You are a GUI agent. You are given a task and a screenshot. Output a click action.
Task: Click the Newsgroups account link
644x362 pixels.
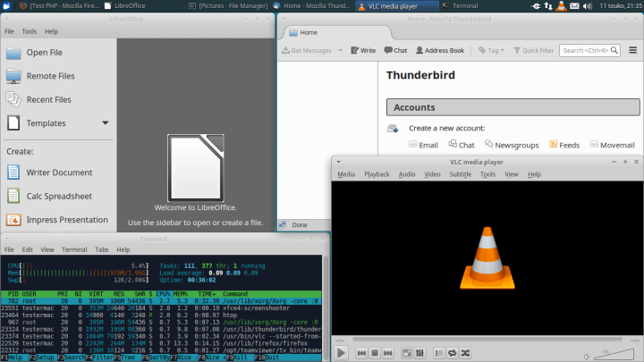tap(516, 145)
